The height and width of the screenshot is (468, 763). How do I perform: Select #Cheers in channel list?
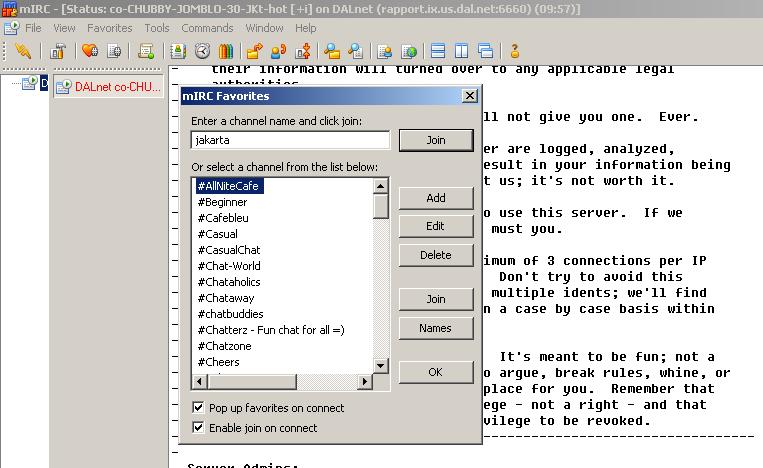(x=218, y=362)
